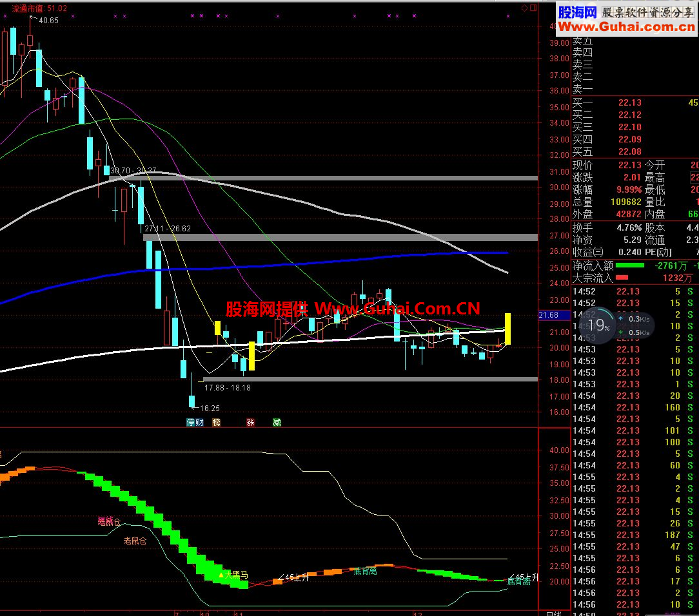Click the 换手 value 4.76%
The height and width of the screenshot is (616, 699).
pyautogui.click(x=629, y=228)
